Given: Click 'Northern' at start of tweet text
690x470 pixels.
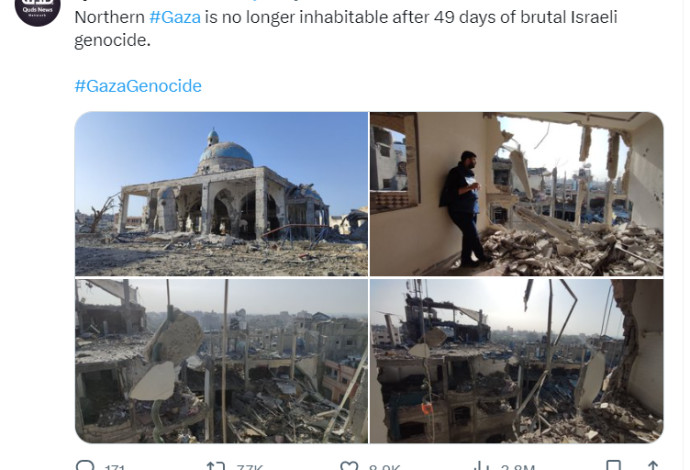Looking at the screenshot, I should tap(110, 17).
